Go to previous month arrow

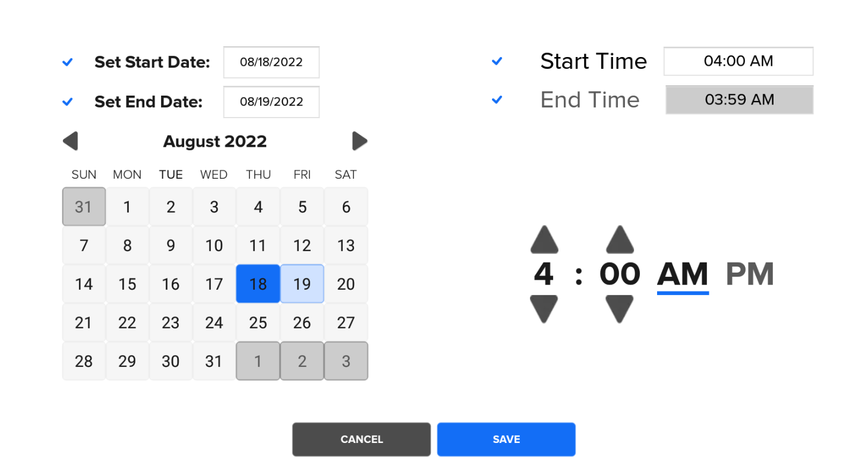(70, 141)
